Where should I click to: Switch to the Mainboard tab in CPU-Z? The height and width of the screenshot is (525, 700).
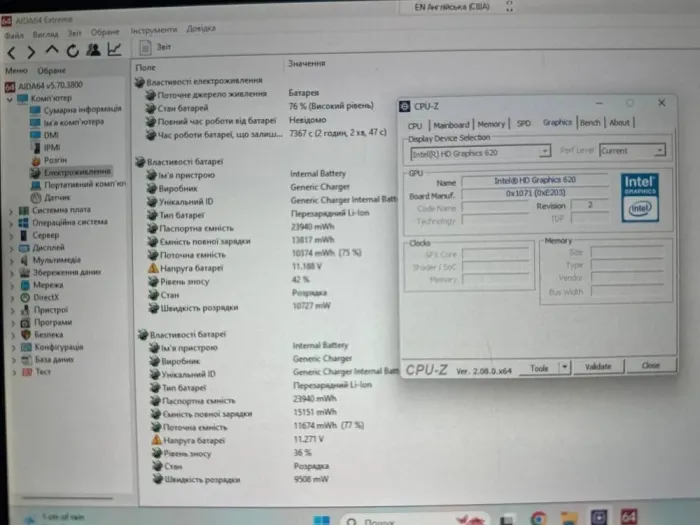click(x=451, y=123)
